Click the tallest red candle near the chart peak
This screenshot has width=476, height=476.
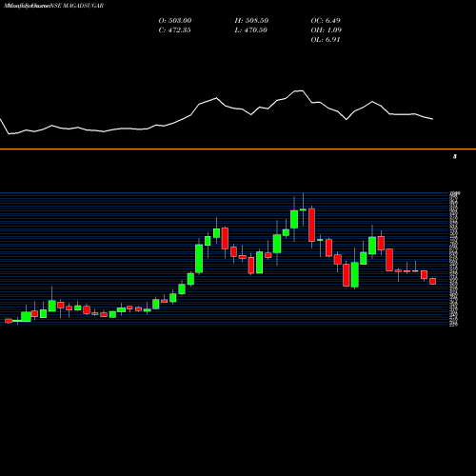point(311,225)
